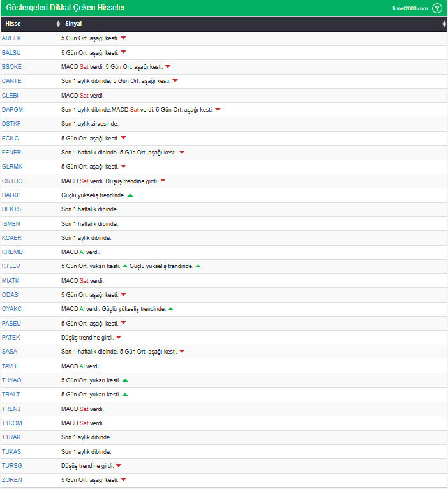Click red down arrow in ZOREN row
448x489 pixels.
point(124,479)
